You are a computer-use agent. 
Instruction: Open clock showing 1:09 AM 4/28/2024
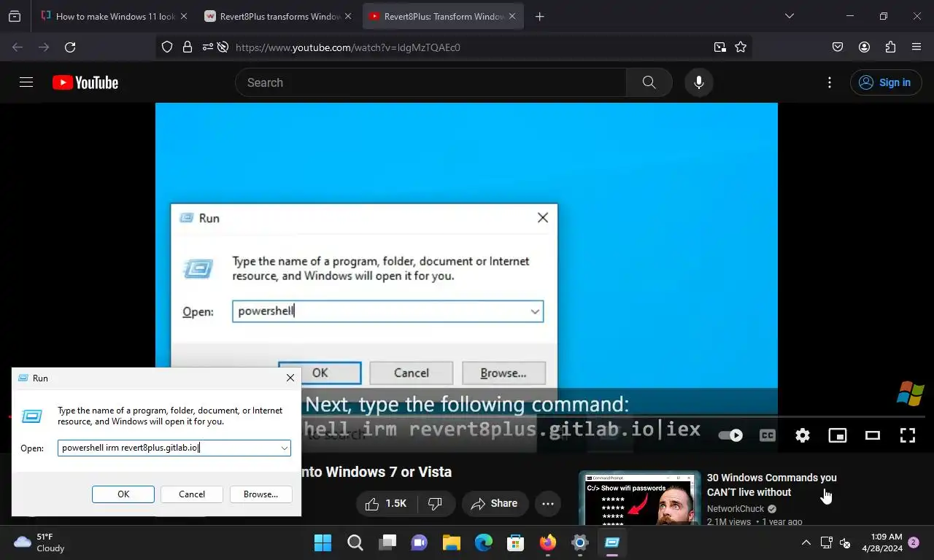pyautogui.click(x=881, y=542)
